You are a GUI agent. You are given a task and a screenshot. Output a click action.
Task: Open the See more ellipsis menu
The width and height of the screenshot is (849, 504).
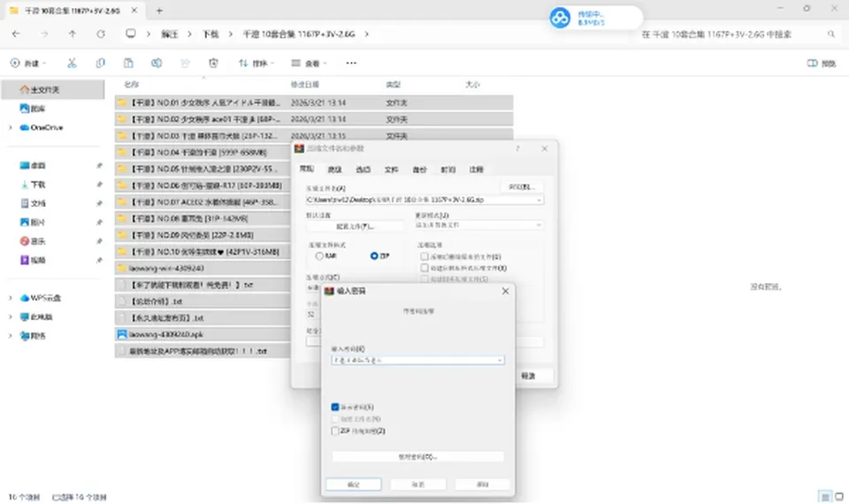pos(351,64)
